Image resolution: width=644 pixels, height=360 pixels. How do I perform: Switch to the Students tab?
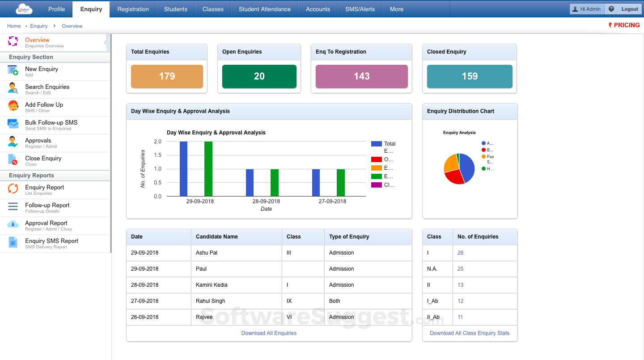click(x=175, y=8)
